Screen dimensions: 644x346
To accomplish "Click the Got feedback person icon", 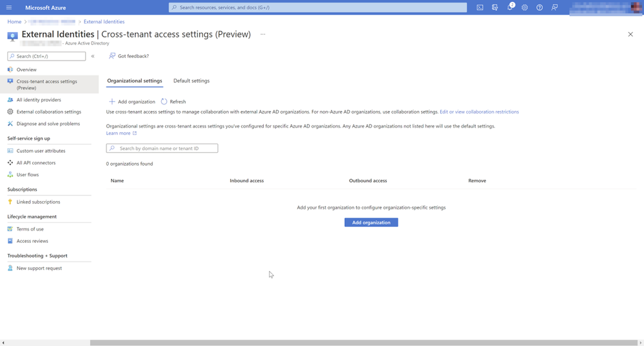I will coord(112,56).
